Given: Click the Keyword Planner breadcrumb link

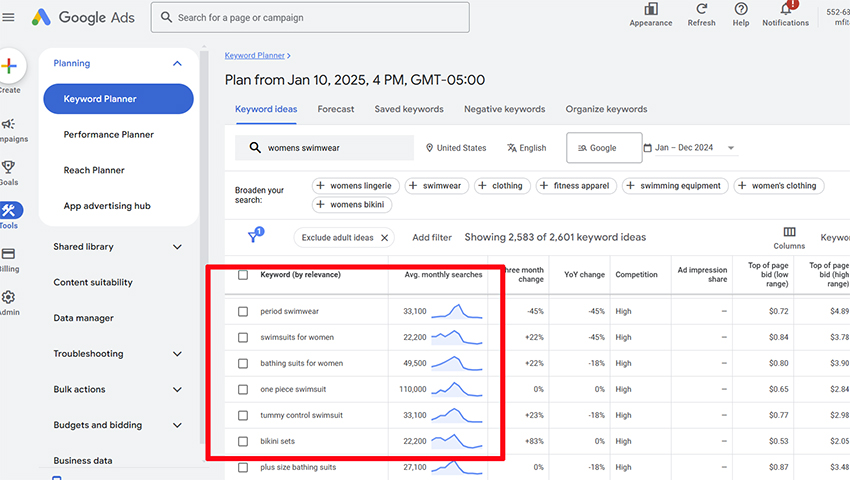Looking at the screenshot, I should (254, 55).
